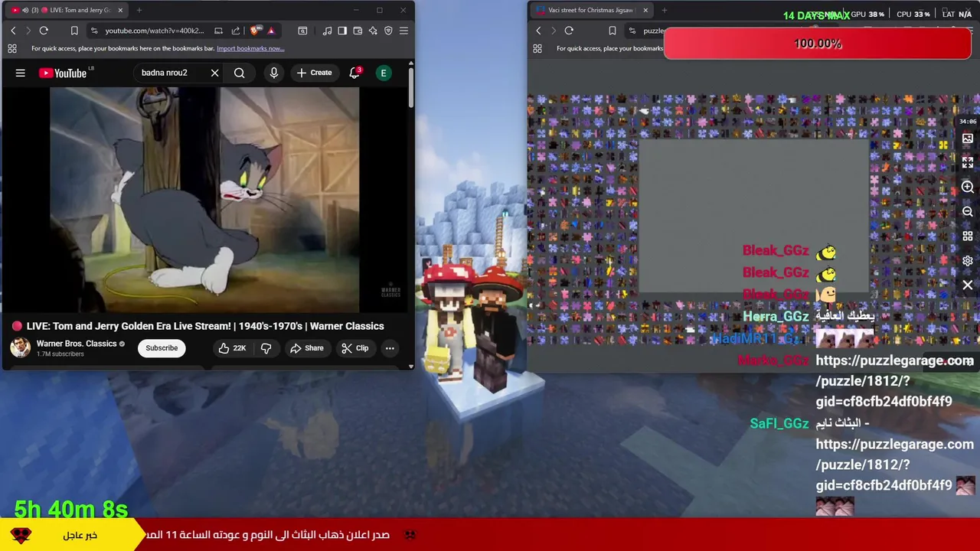The width and height of the screenshot is (980, 551).
Task: Open the apps grid on puzzle window bookmarks bar
Action: point(537,48)
